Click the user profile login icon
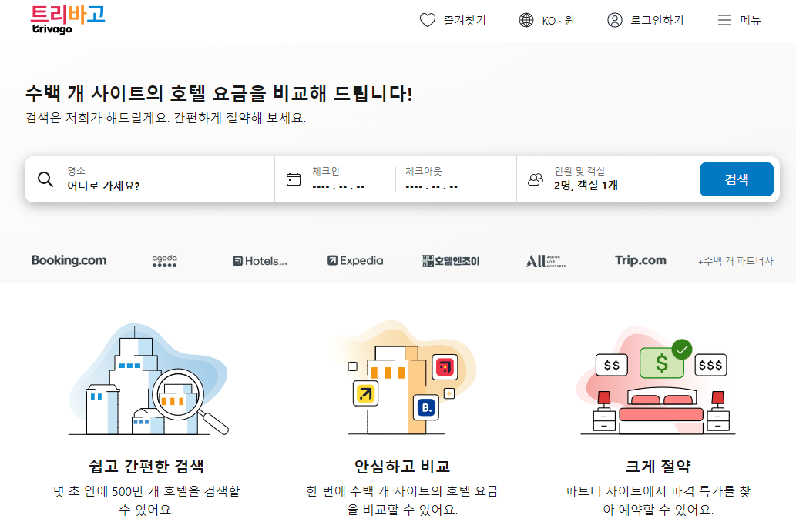The width and height of the screenshot is (796, 532). 615,20
